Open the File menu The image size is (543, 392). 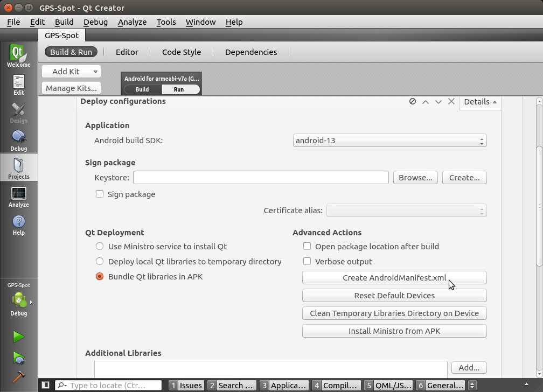[x=13, y=22]
